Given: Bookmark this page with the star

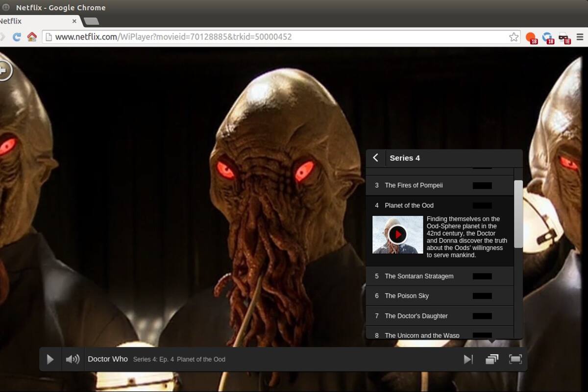Looking at the screenshot, I should click(514, 37).
